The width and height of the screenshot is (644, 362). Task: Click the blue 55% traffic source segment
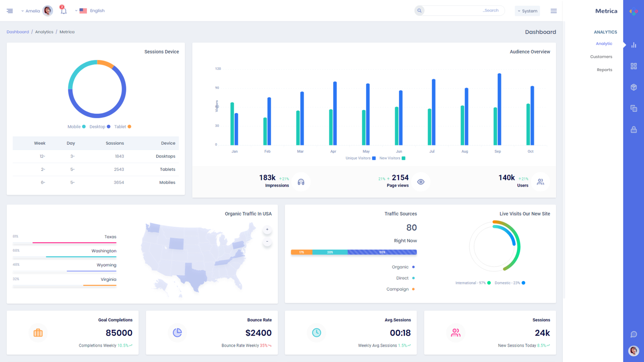(x=382, y=252)
